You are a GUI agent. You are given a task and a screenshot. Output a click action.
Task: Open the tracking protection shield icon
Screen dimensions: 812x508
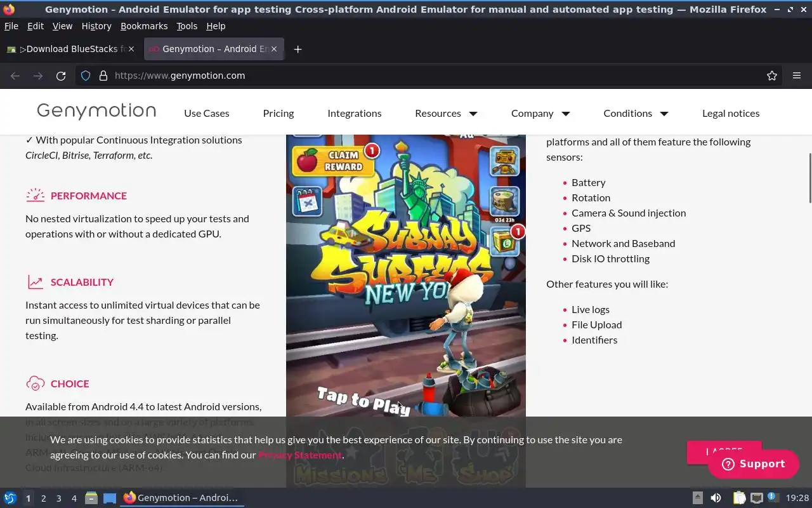(86, 76)
